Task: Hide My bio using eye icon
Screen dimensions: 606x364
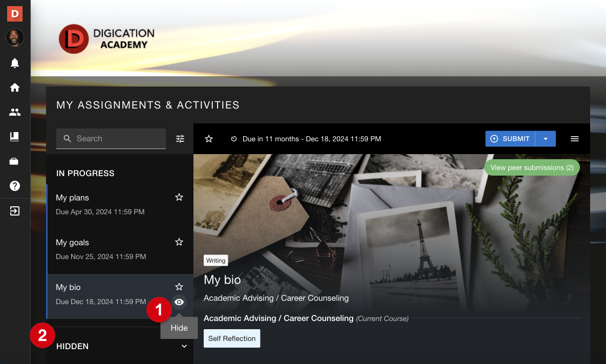Action: [x=179, y=302]
